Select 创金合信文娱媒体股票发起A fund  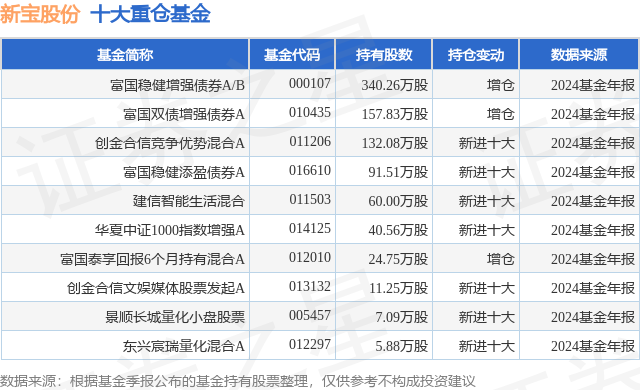(156, 288)
